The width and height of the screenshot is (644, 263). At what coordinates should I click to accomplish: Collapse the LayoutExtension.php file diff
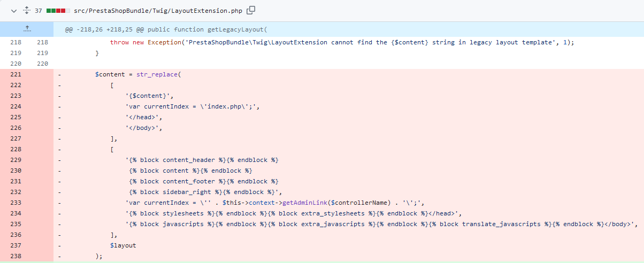[x=13, y=10]
